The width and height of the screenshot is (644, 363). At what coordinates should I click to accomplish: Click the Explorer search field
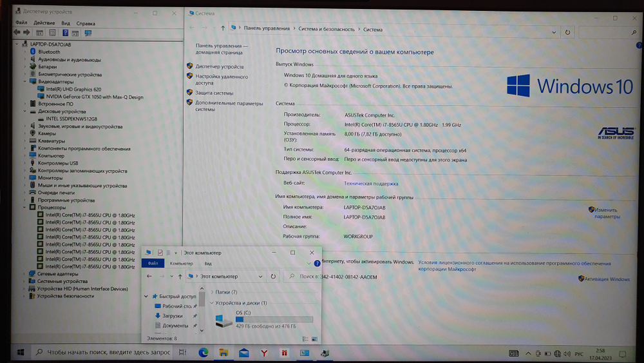[x=302, y=277]
